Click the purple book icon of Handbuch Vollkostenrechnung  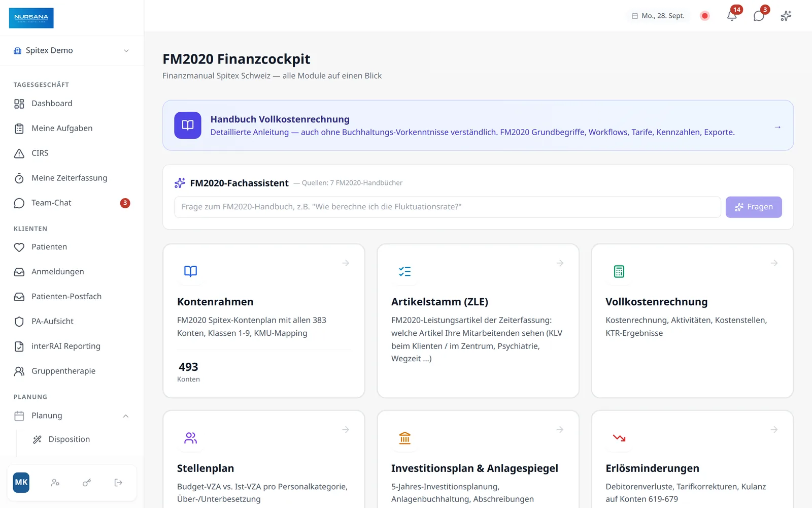click(188, 125)
